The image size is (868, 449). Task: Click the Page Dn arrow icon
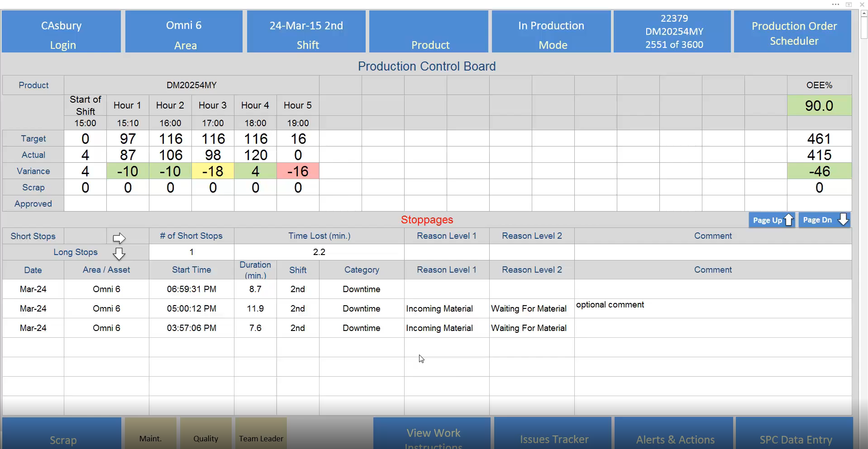click(844, 220)
